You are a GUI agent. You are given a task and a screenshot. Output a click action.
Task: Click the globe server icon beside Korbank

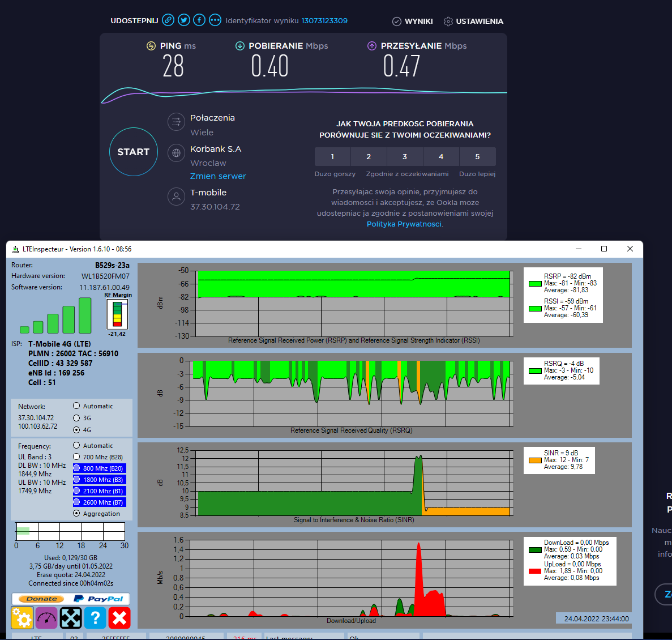[x=176, y=152]
